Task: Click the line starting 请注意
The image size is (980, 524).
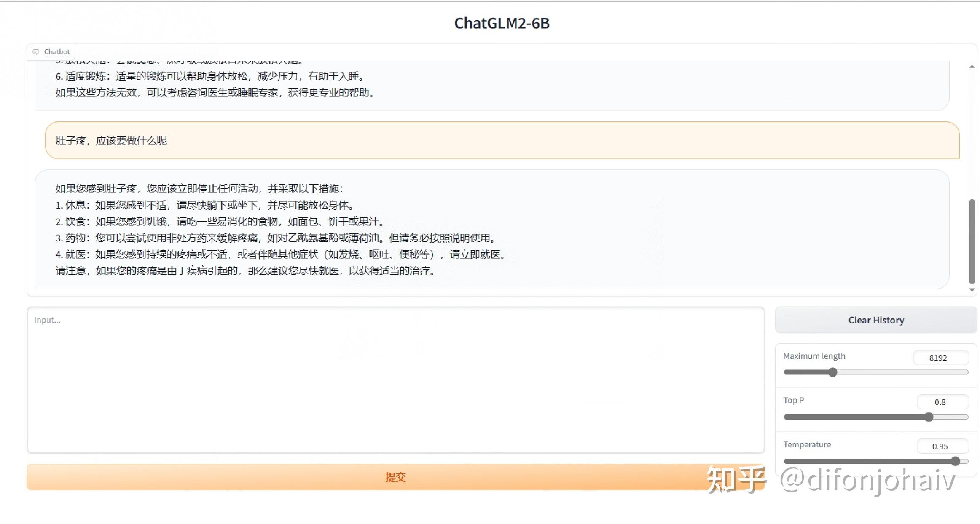Action: (246, 271)
